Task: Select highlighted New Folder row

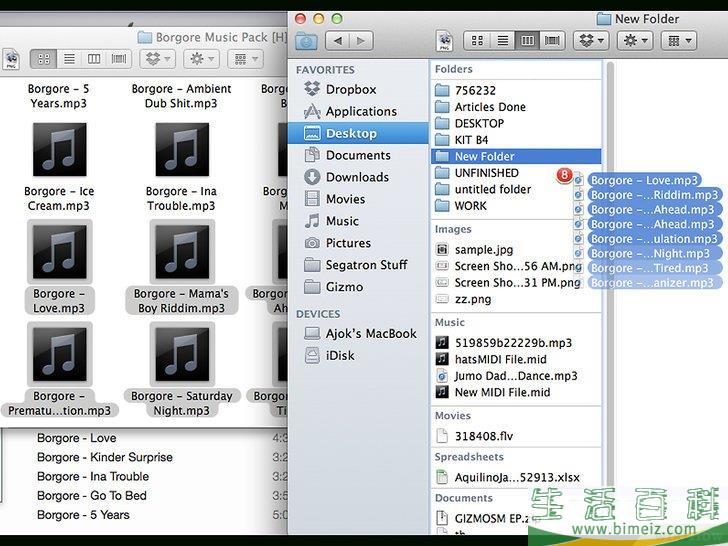Action: click(516, 156)
